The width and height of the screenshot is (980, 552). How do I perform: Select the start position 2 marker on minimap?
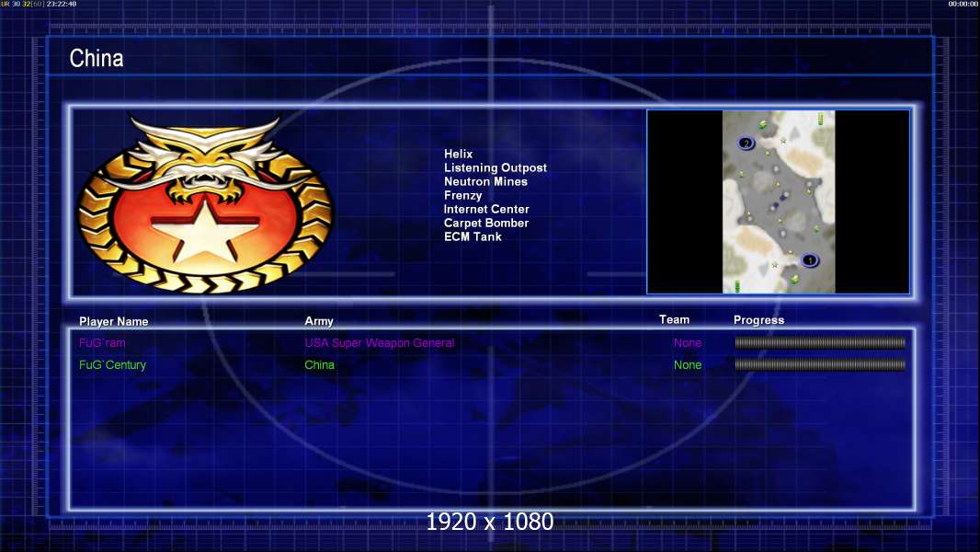point(746,144)
